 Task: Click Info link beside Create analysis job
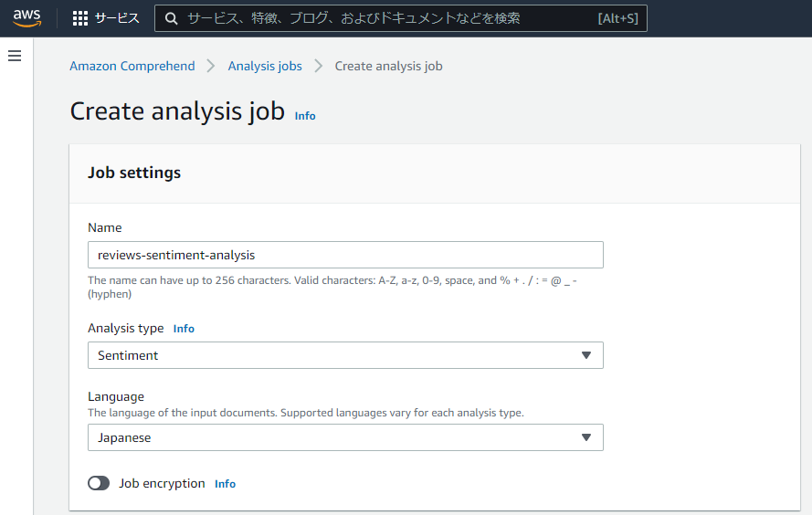[x=305, y=116]
